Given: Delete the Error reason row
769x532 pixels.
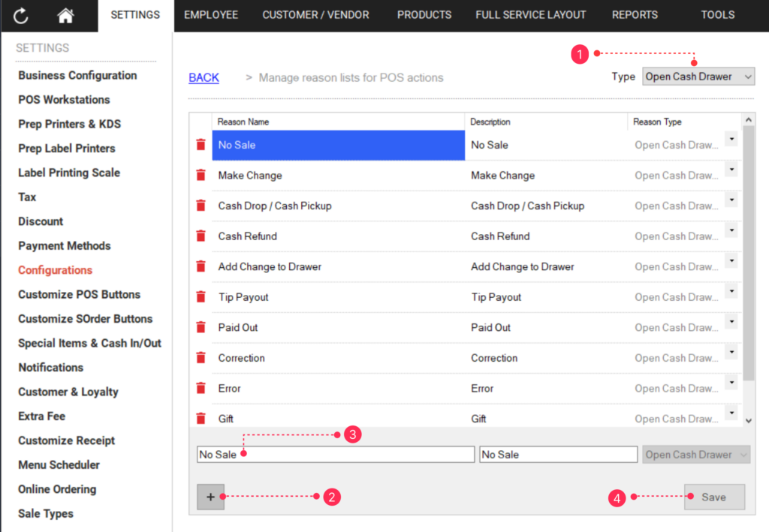Looking at the screenshot, I should (201, 388).
